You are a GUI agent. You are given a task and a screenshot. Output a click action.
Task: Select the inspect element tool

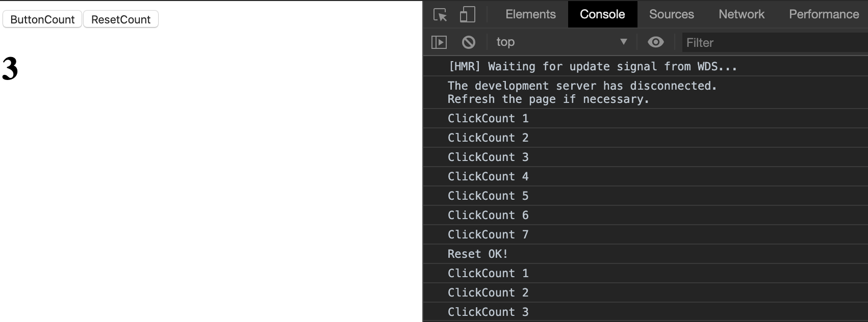pos(439,14)
